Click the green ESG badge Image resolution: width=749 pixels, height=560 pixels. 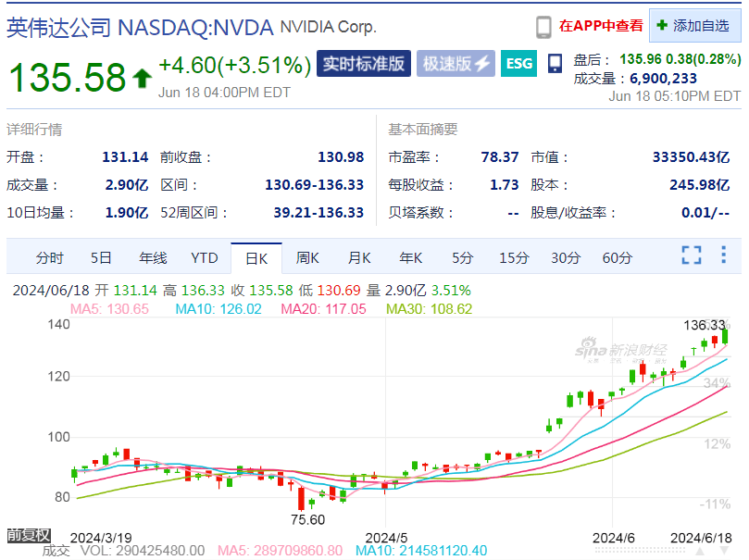(518, 64)
